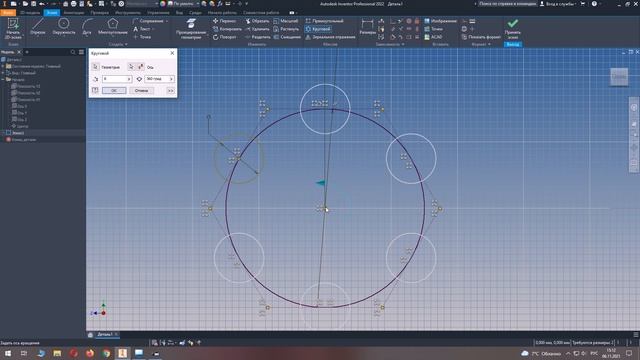640x360 pixels.
Task: Select the Деталь1 document tab
Action: [104, 334]
